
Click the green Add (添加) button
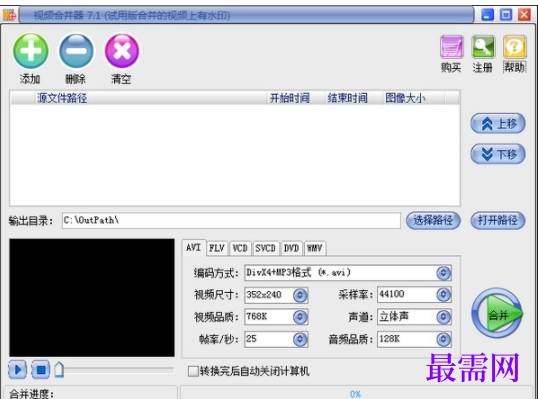(31, 51)
